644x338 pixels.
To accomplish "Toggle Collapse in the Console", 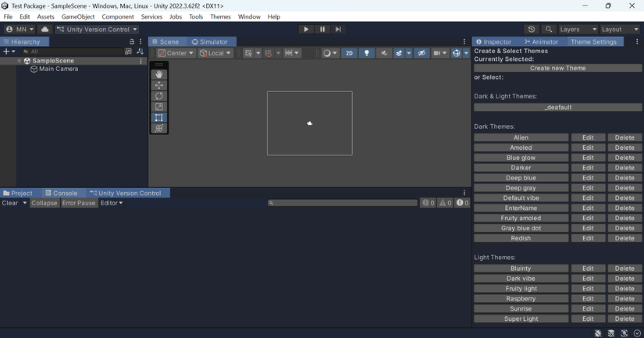I will (44, 203).
